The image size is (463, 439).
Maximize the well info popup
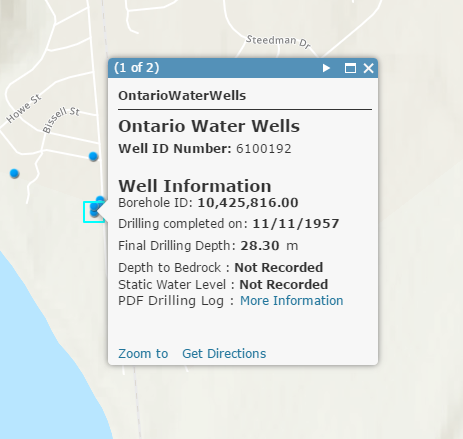point(350,68)
